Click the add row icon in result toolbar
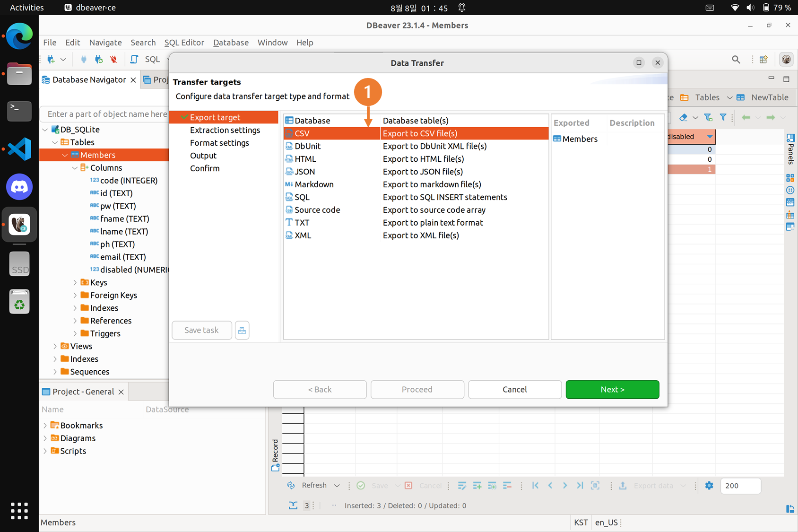This screenshot has width=798, height=532. point(477,486)
